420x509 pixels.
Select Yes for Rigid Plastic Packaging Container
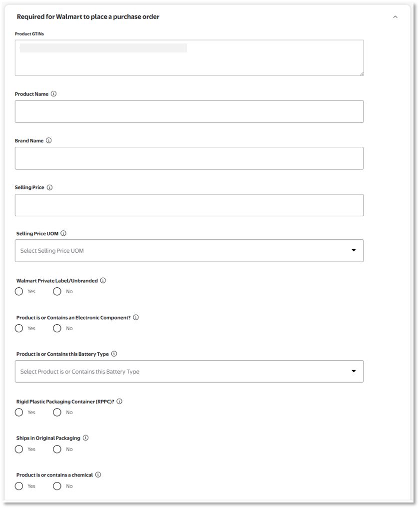[x=19, y=413]
